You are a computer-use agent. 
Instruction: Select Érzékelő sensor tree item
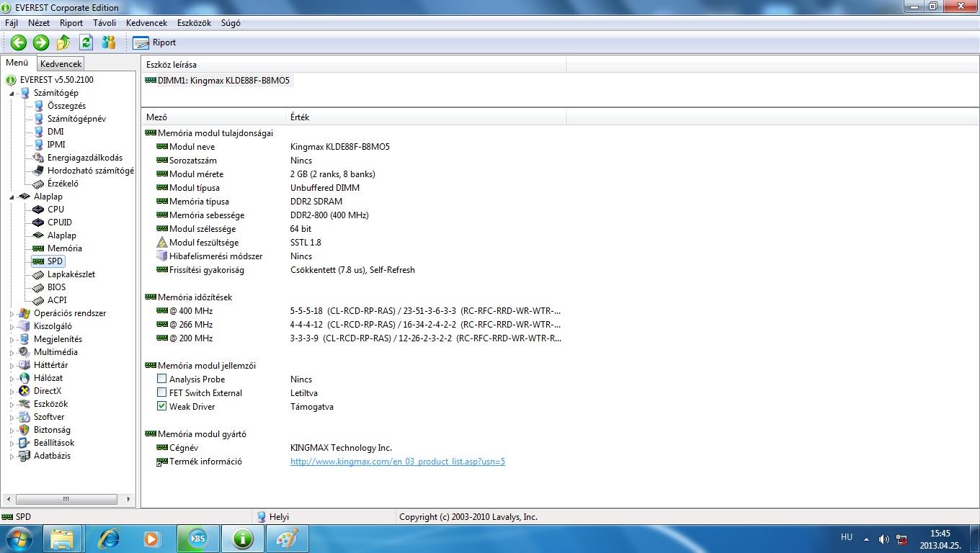(x=63, y=184)
